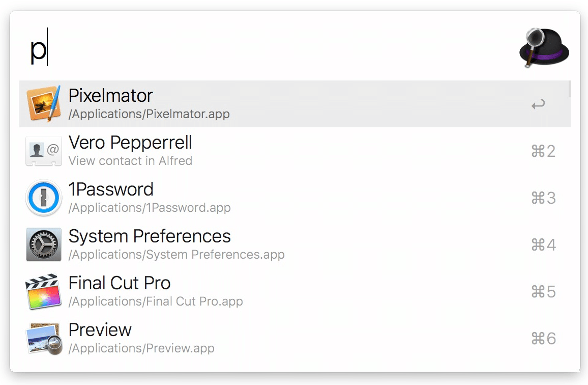Click the "View contact in Alfred" subtitle
The height and width of the screenshot is (385, 588).
pos(130,161)
